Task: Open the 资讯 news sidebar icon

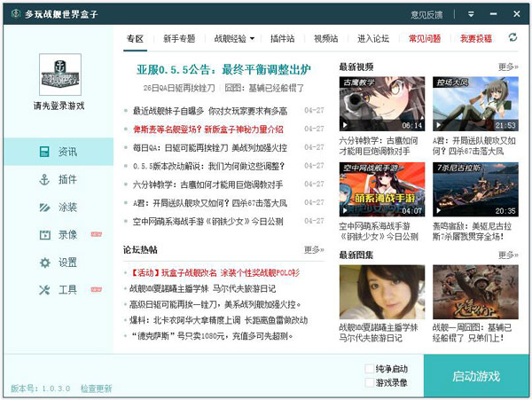Action: (43, 152)
